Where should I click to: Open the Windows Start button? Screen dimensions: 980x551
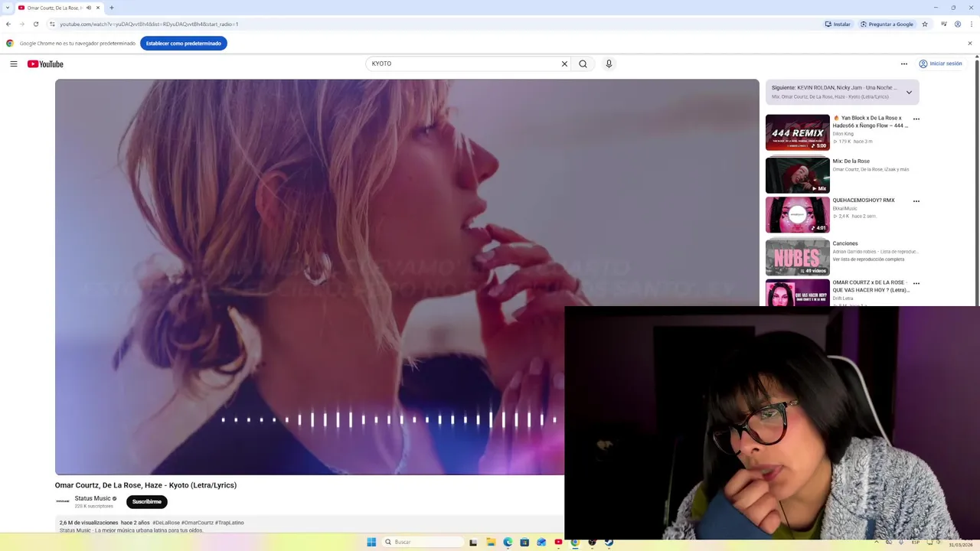click(371, 542)
